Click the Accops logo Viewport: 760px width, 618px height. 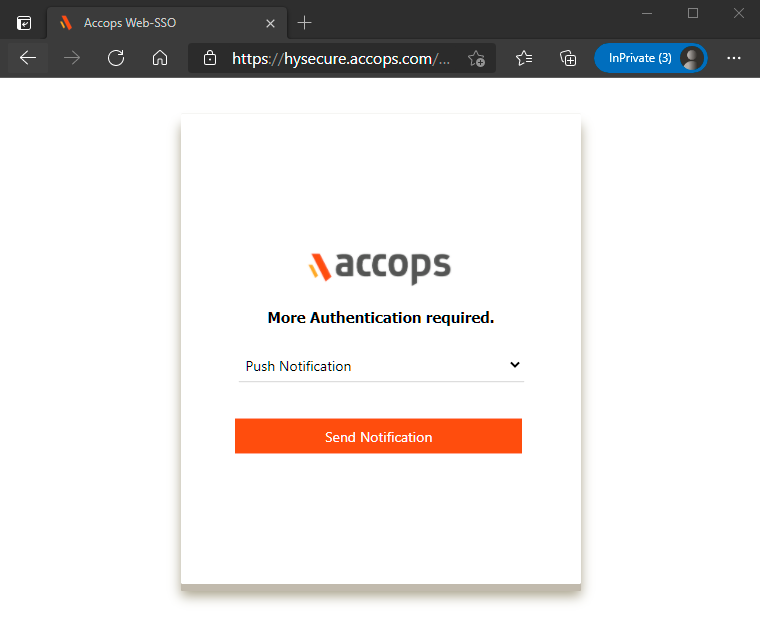(x=380, y=266)
